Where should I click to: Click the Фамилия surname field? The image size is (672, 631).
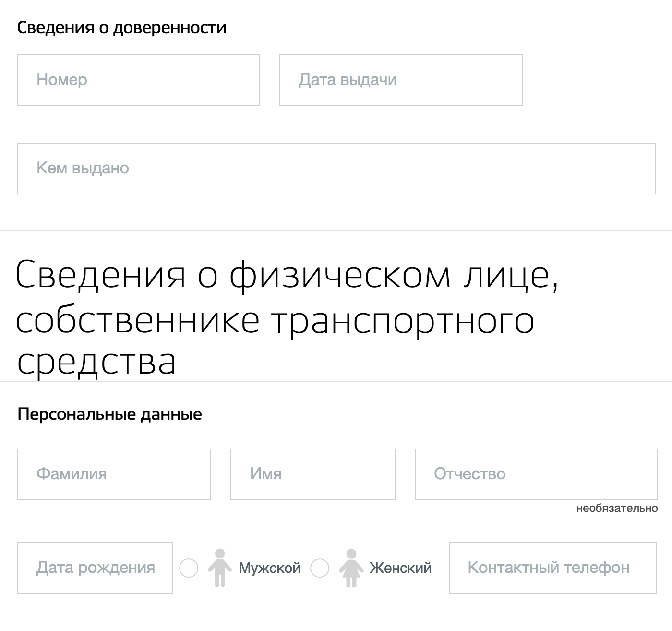pyautogui.click(x=114, y=474)
